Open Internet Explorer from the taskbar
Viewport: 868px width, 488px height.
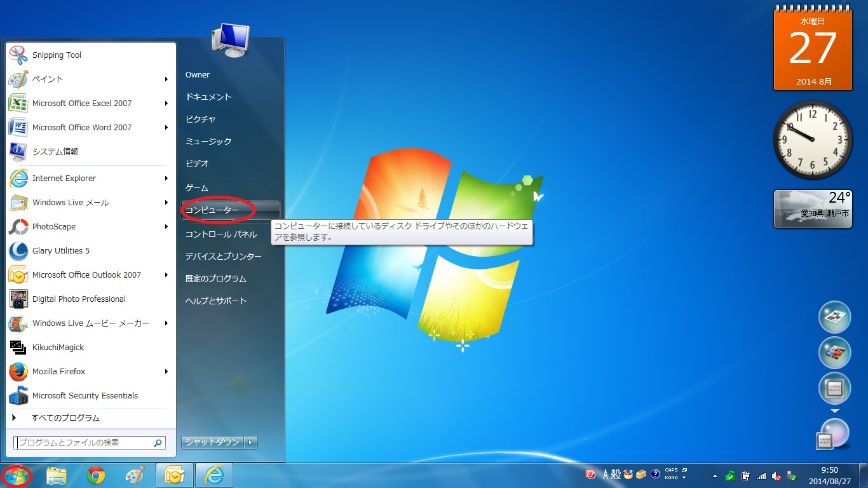[x=214, y=476]
